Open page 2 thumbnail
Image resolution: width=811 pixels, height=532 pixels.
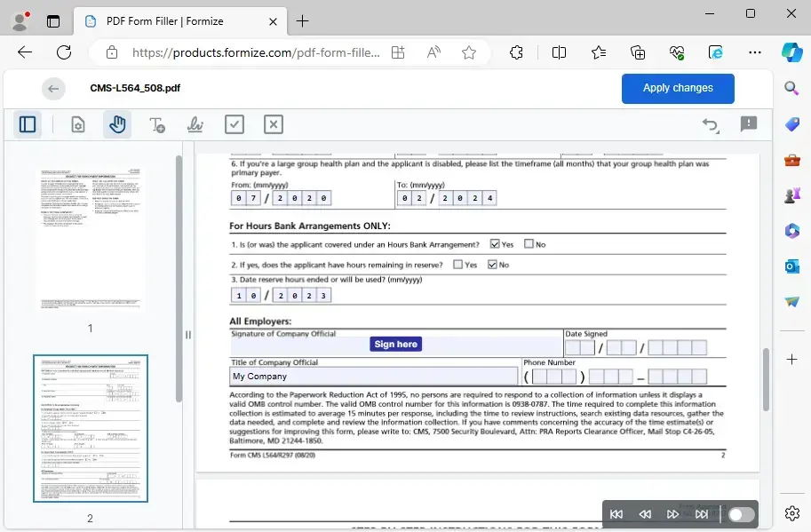(91, 429)
